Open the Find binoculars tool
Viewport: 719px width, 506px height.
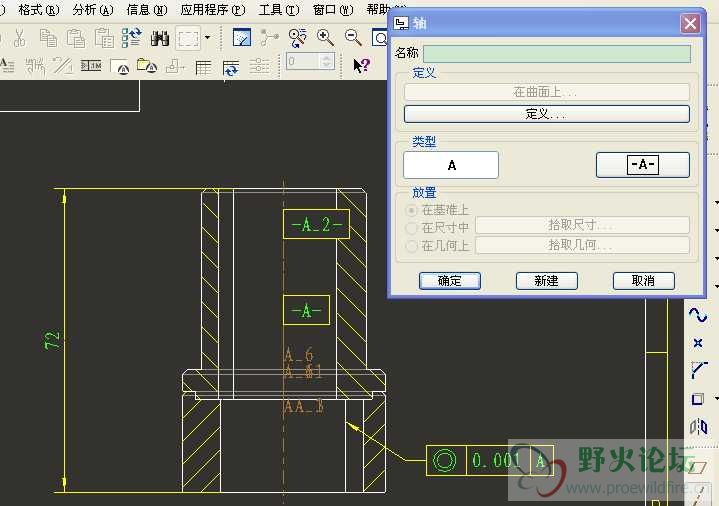[x=160, y=39]
